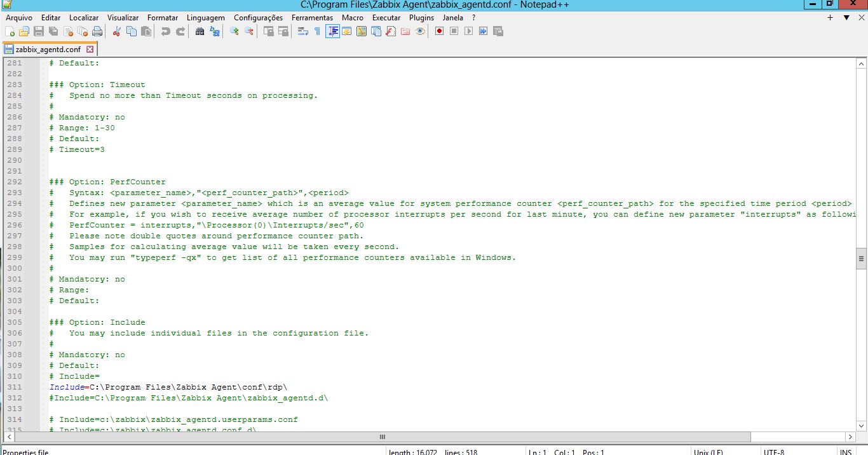Click the Paste clipboard icon

click(x=146, y=31)
